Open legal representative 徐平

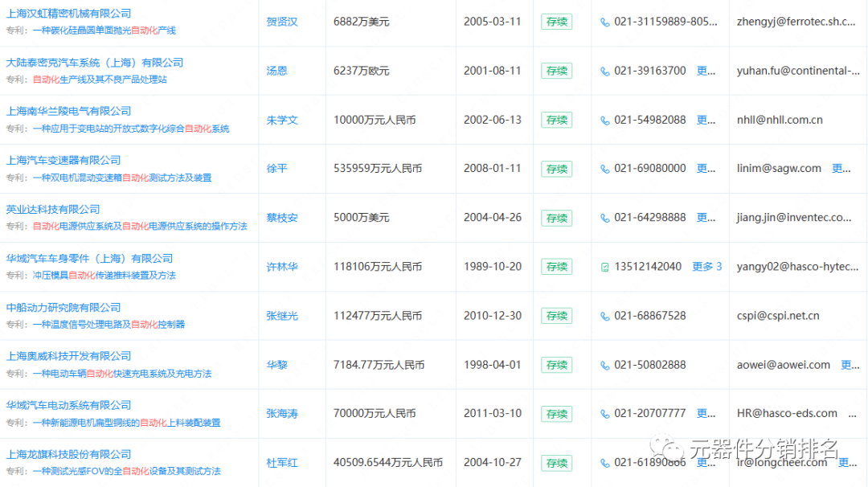(276, 168)
